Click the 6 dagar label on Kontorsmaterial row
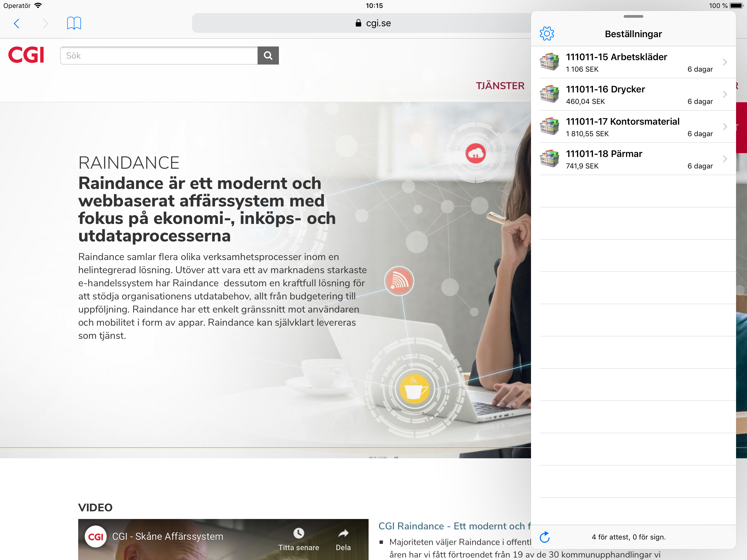This screenshot has width=747, height=560. 700,134
